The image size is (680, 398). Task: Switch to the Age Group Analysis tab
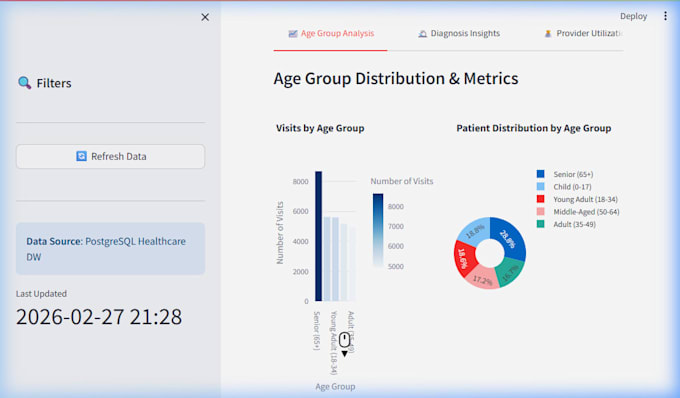click(330, 33)
